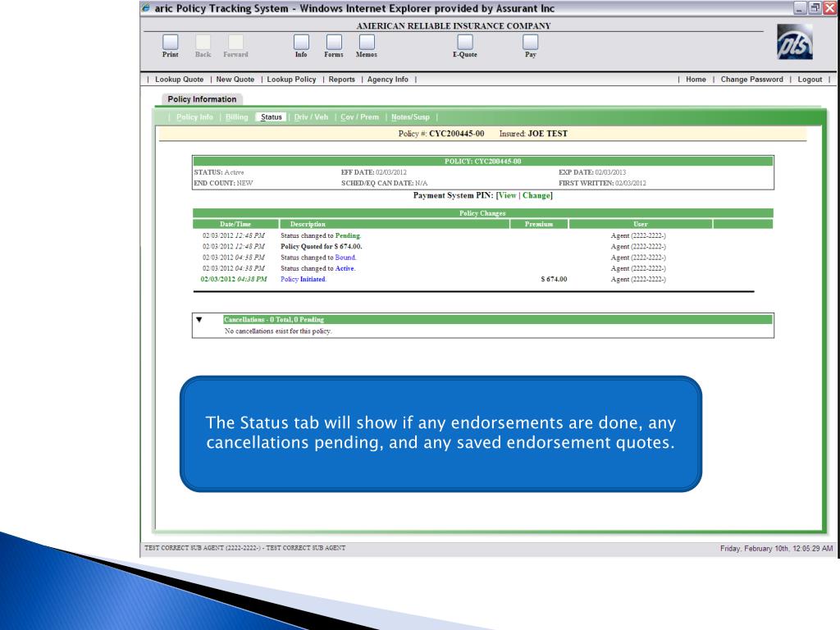Click the Policy Initiated link
Viewport: 840px width, 630px height.
click(304, 279)
